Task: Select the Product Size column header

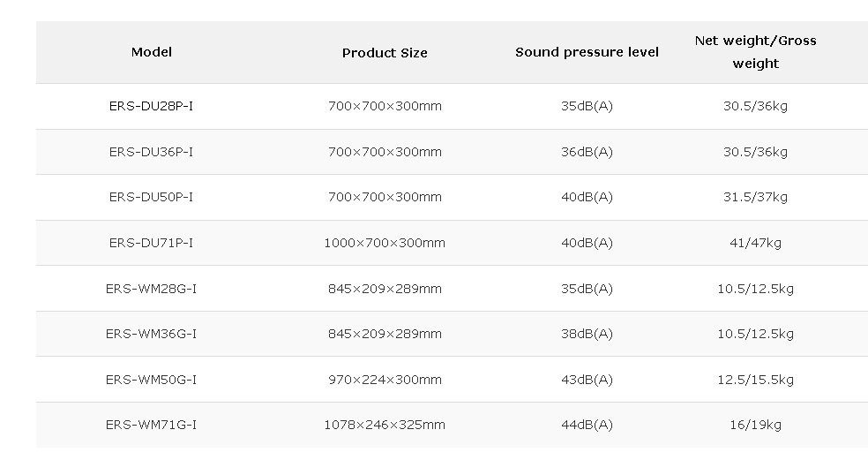Action: coord(385,53)
